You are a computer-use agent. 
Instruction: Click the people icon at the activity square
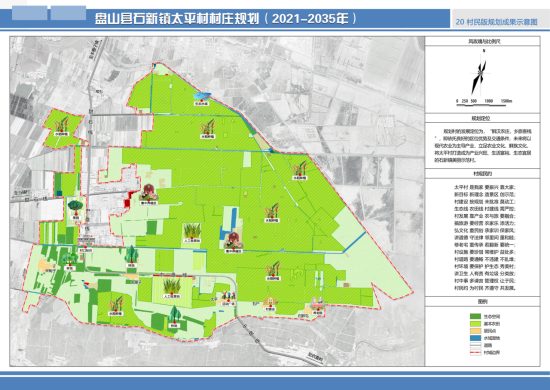228,295
